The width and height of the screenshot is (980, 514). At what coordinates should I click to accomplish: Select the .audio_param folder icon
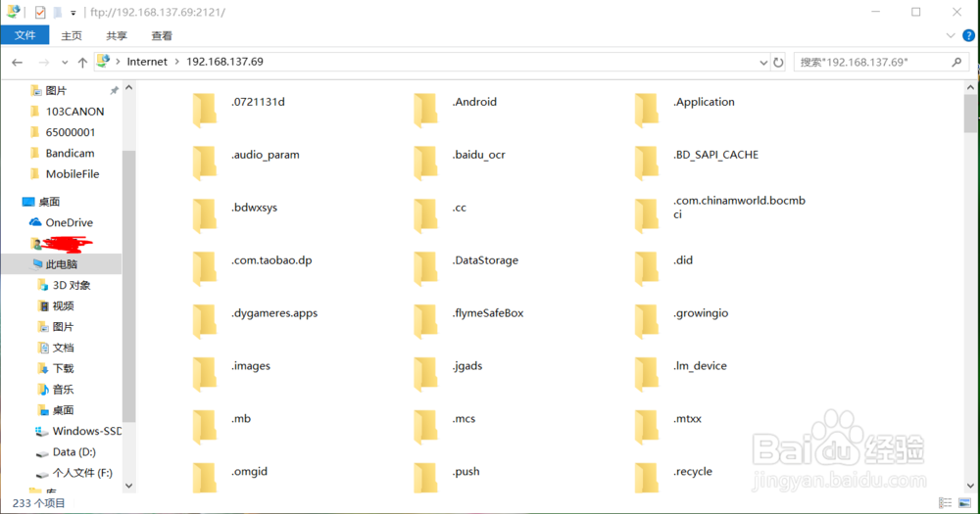[205, 163]
